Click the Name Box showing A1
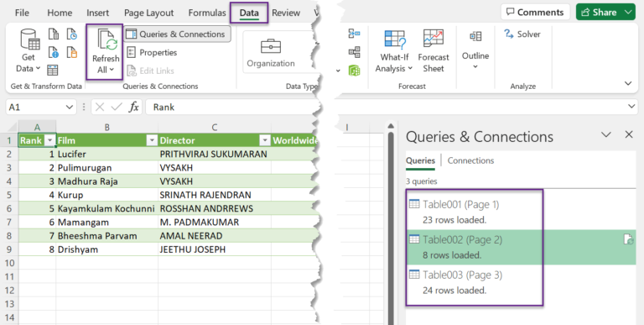The height and width of the screenshot is (325, 644). tap(35, 107)
